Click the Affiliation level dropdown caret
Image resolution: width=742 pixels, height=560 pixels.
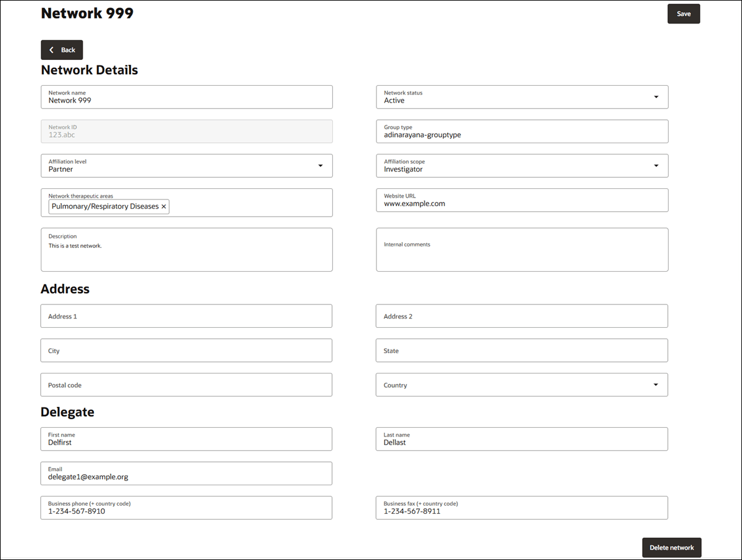(320, 165)
